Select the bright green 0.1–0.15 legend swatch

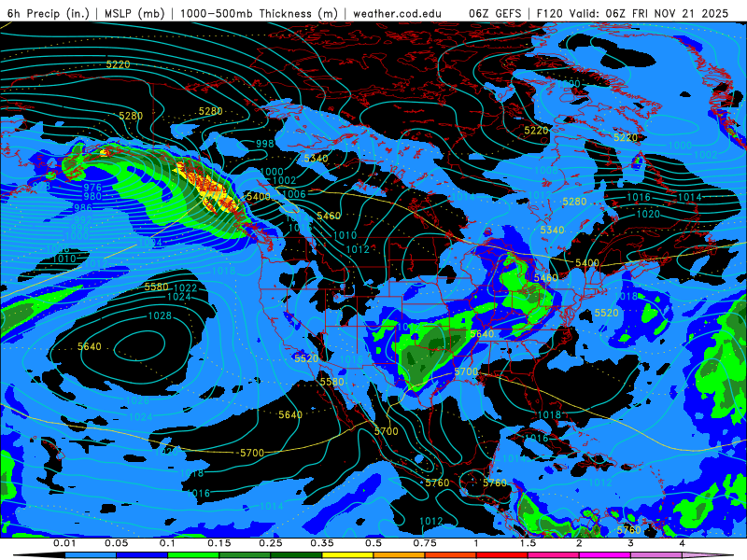pos(193,555)
